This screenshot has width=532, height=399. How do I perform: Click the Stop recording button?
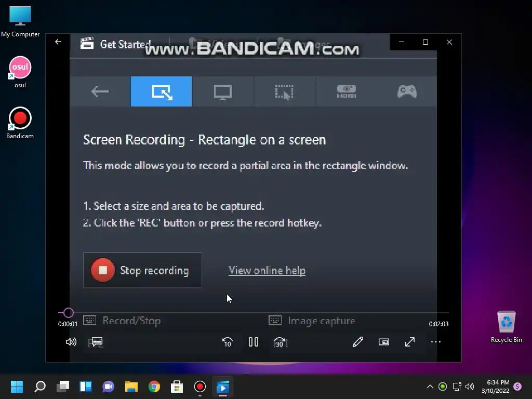(142, 270)
